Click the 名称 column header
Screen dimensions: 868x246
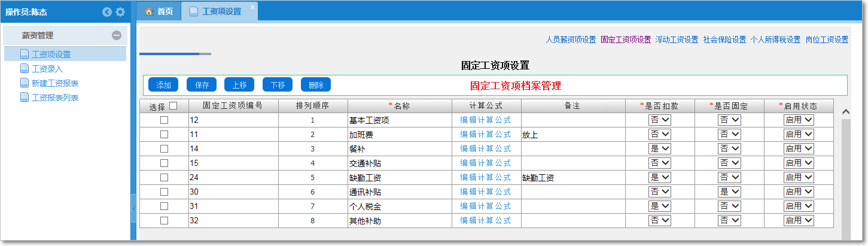400,106
